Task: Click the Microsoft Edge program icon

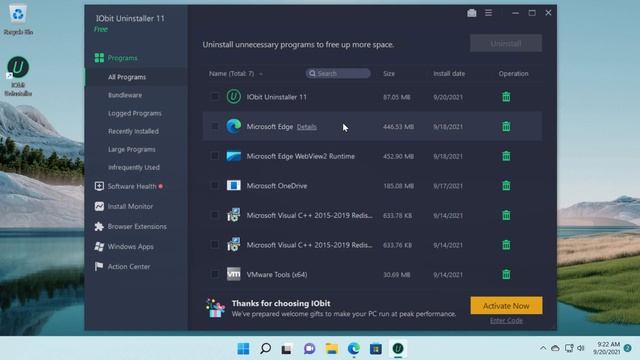Action: point(233,126)
